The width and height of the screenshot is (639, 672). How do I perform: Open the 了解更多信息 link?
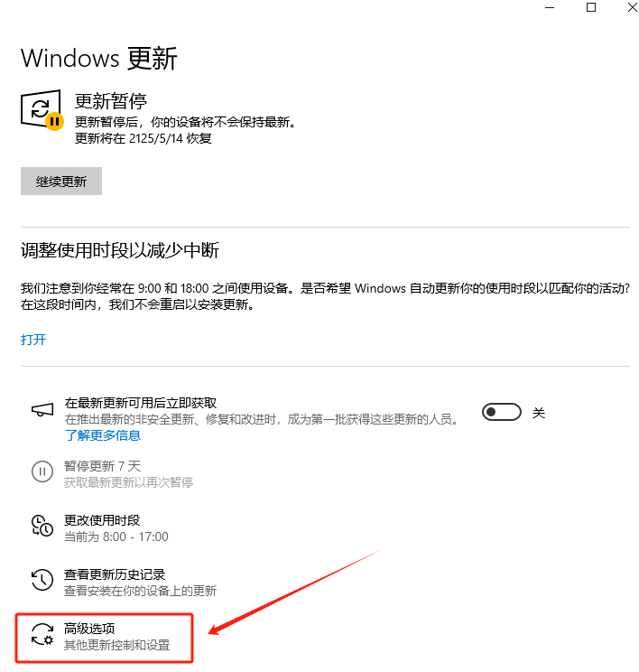(102, 435)
